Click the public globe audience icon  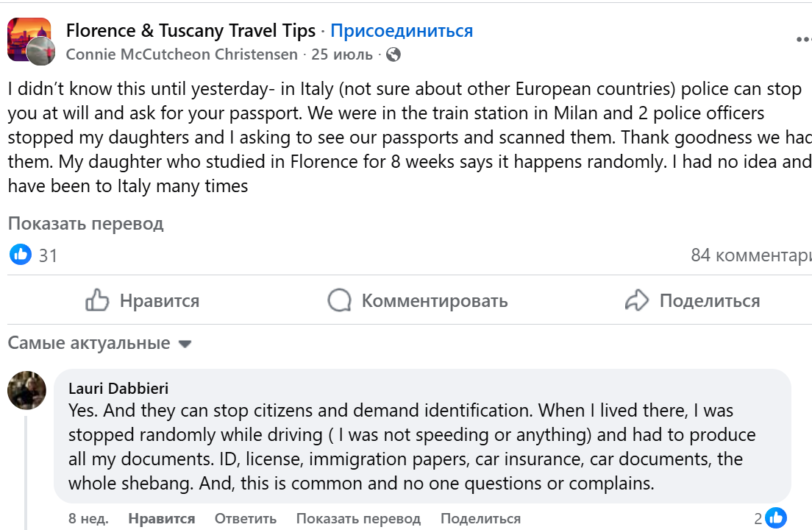point(393,54)
